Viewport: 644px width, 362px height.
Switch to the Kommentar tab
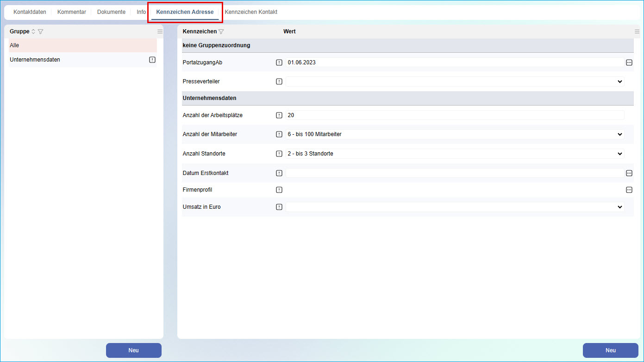pyautogui.click(x=72, y=12)
